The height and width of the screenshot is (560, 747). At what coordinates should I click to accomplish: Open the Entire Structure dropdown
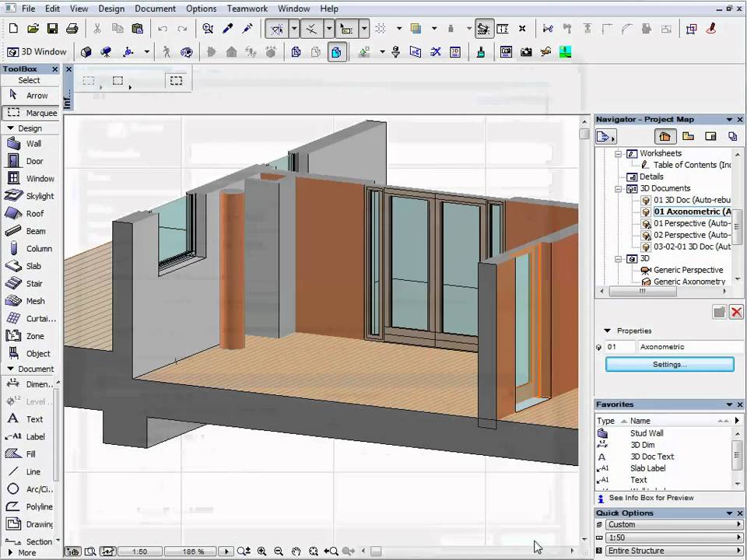click(x=674, y=551)
